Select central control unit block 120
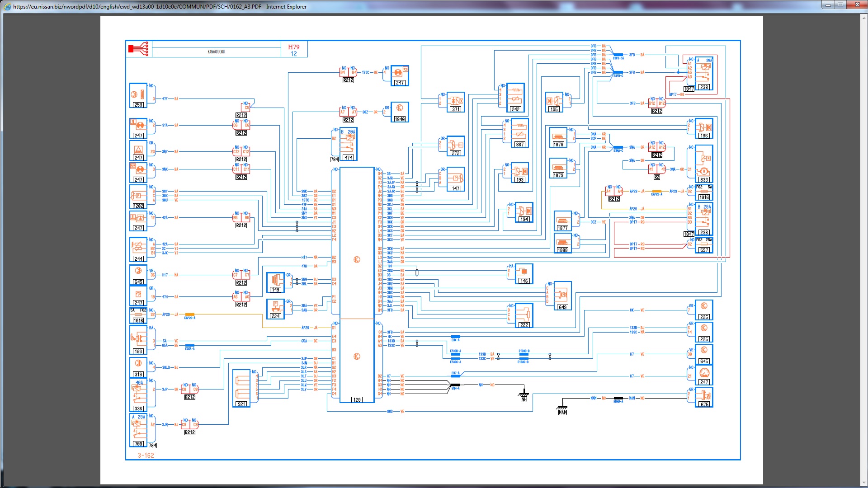Viewport: 868px width, 488px height. coord(357,285)
